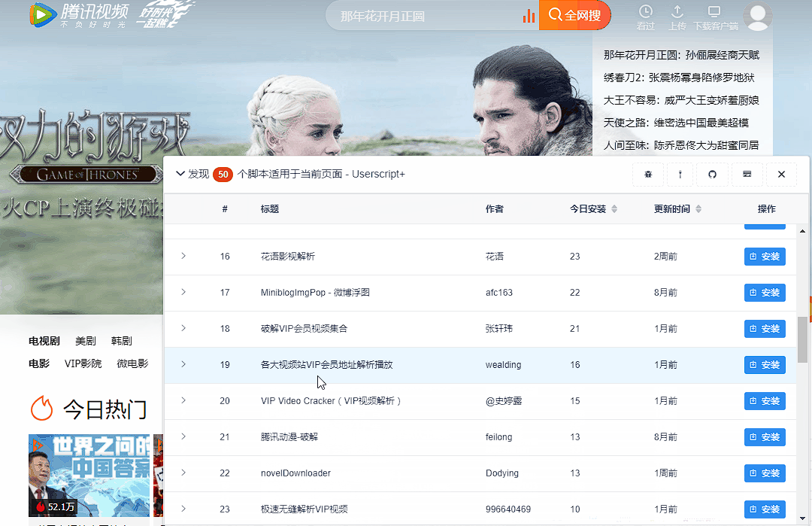
Task: Expand row 23 极速无缝解析VIP视频
Action: point(183,509)
